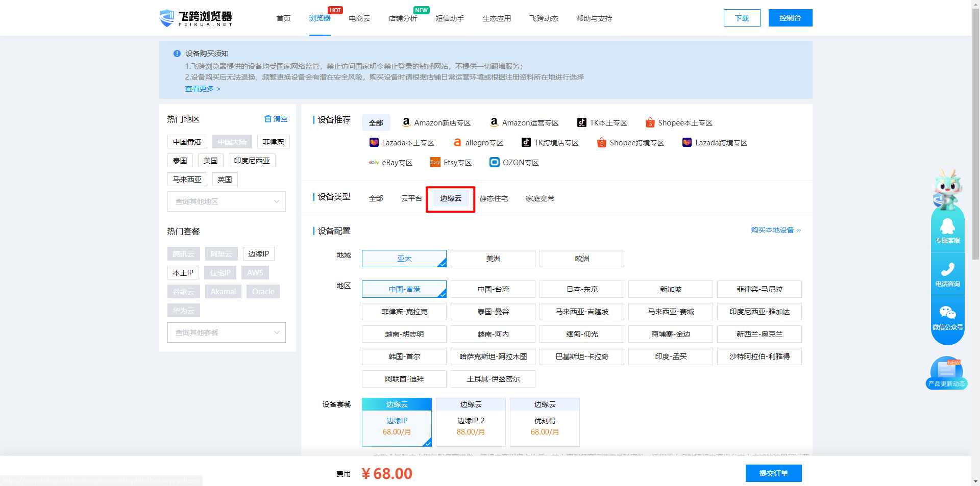Click the dragon mascot icon
Image resolution: width=980 pixels, height=486 pixels.
click(x=947, y=189)
